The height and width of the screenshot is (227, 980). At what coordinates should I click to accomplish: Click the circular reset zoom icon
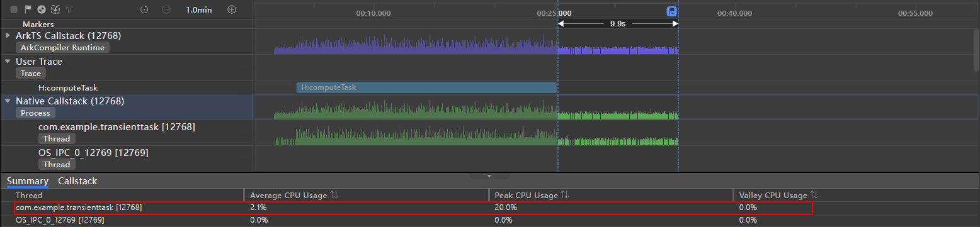coord(144,9)
